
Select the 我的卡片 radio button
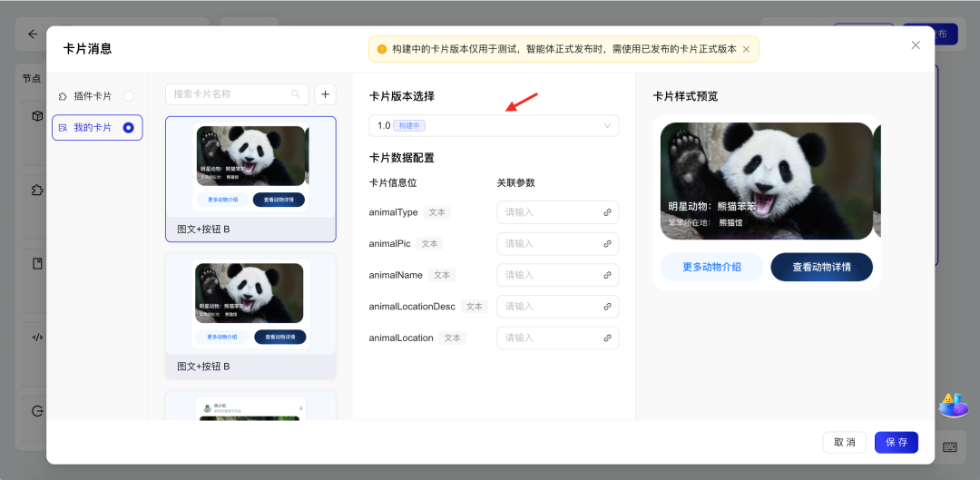128,128
